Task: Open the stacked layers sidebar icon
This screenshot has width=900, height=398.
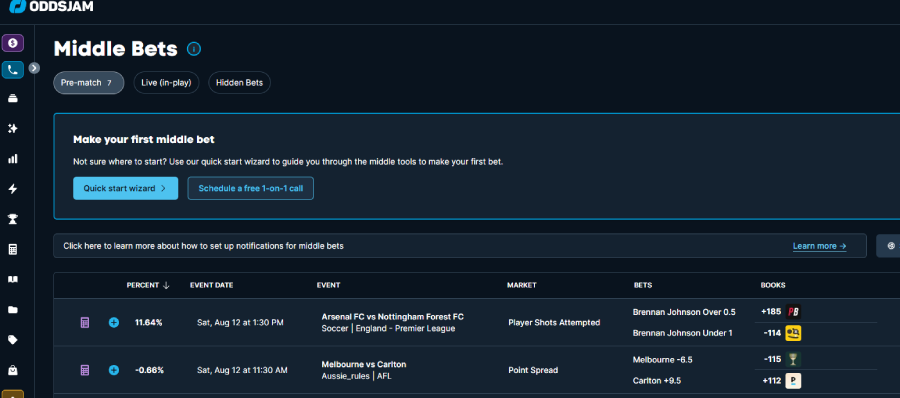Action: tap(13, 98)
